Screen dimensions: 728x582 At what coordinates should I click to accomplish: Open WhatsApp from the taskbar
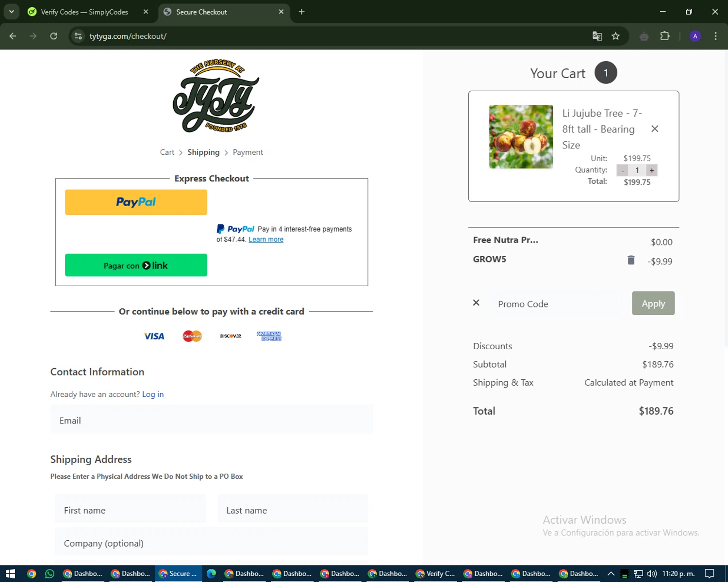(x=50, y=574)
